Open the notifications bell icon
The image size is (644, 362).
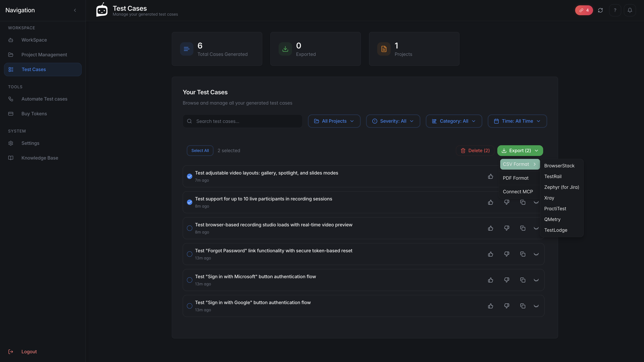pos(630,10)
